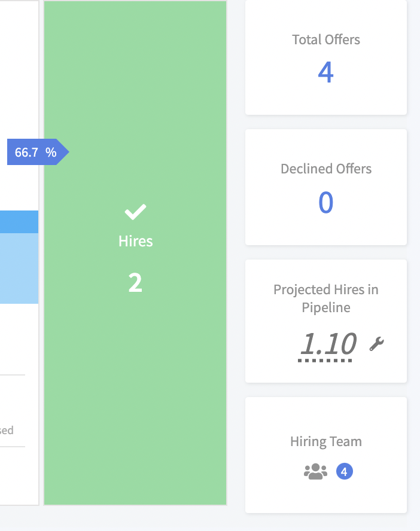This screenshot has height=531, width=420.
Task: Edit the 1.10 projected hires value
Action: (328, 344)
